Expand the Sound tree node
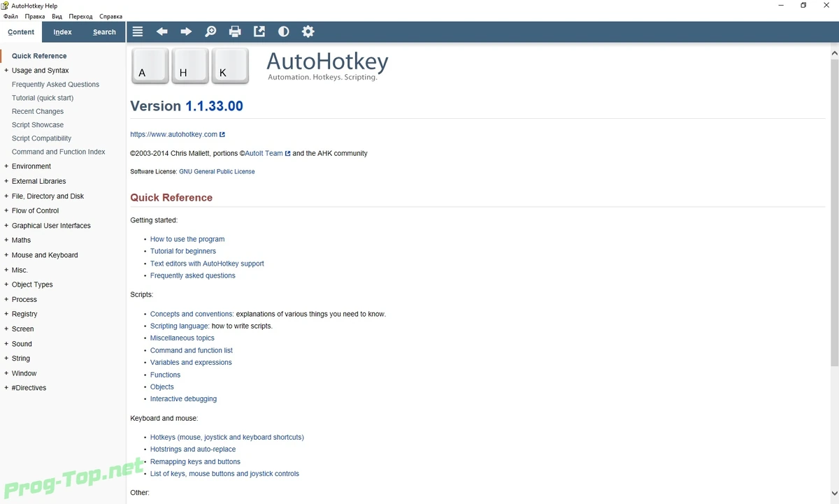 tap(6, 344)
